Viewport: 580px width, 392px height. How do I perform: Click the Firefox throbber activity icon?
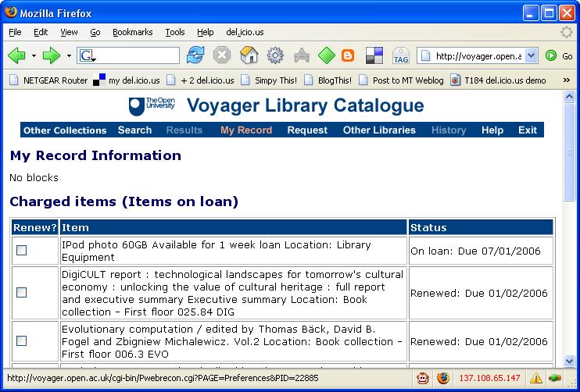(567, 32)
